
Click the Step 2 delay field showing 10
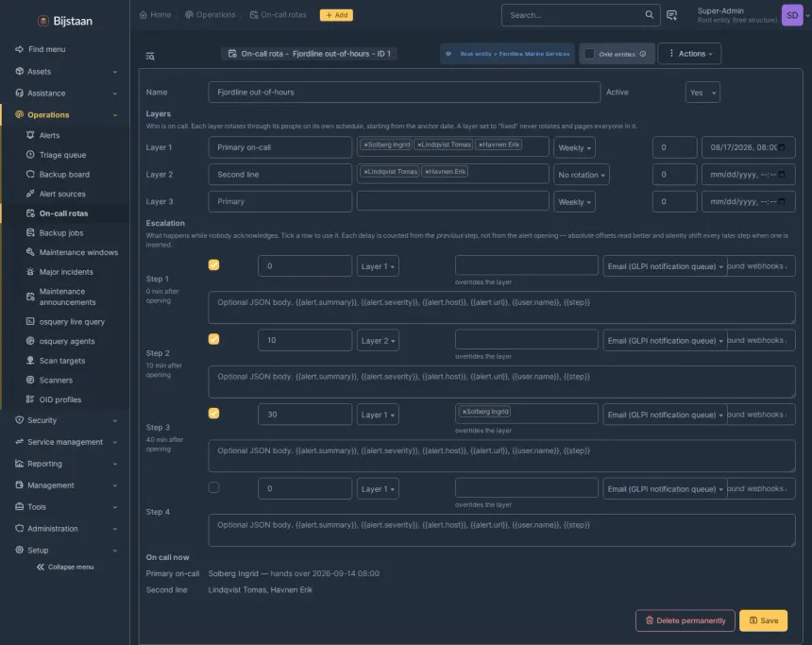pos(305,340)
